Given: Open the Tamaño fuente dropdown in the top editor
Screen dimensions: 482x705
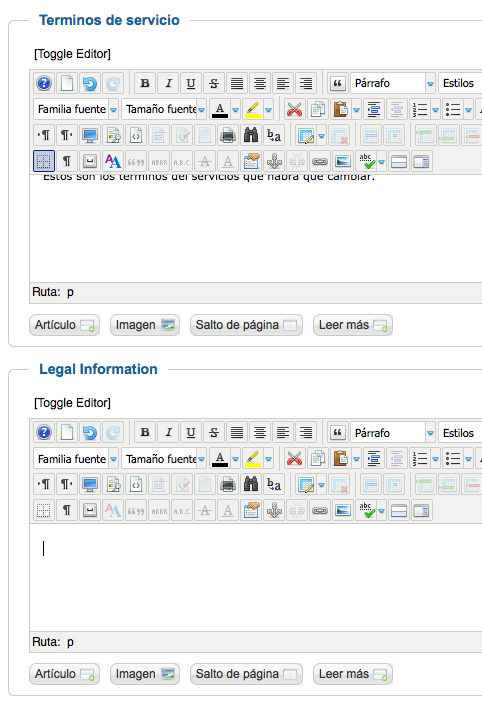Looking at the screenshot, I should (164, 109).
